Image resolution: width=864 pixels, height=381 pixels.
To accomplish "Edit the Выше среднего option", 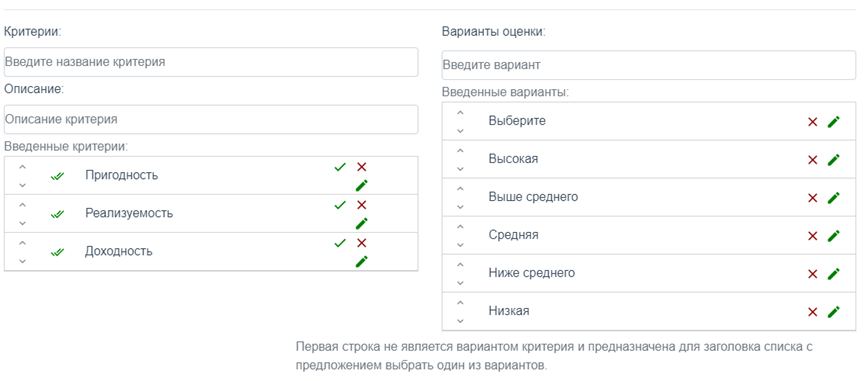I will pos(834,197).
